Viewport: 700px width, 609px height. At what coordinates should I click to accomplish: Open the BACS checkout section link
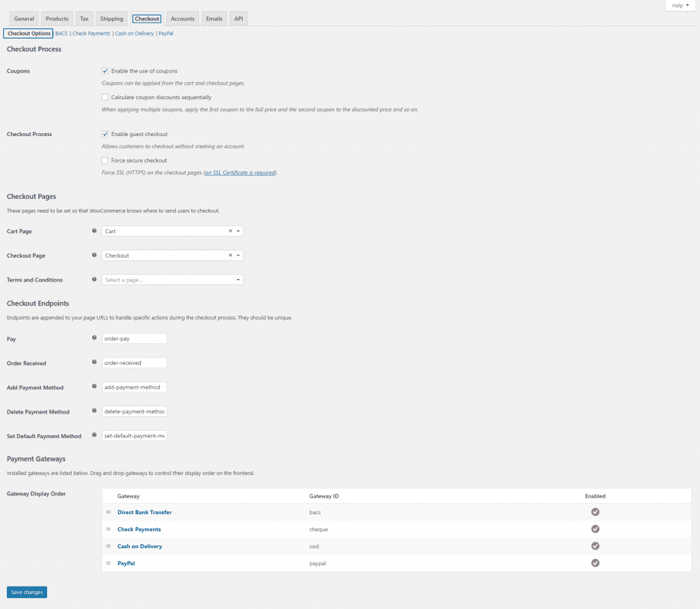point(62,33)
